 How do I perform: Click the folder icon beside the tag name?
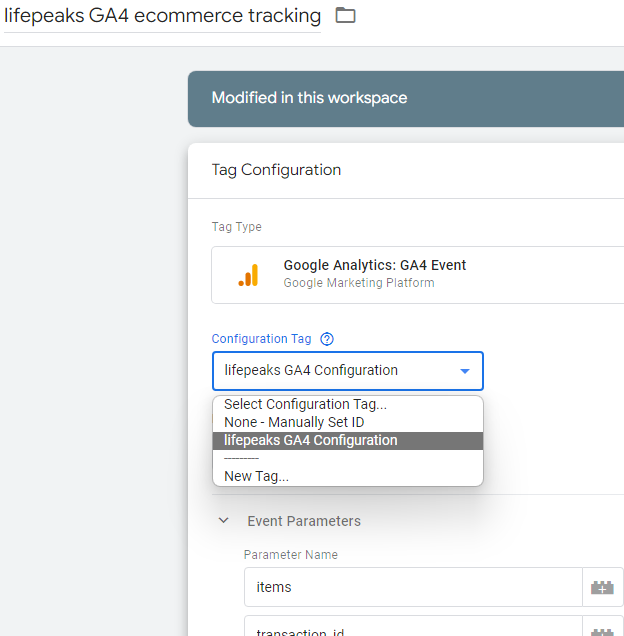click(x=345, y=16)
